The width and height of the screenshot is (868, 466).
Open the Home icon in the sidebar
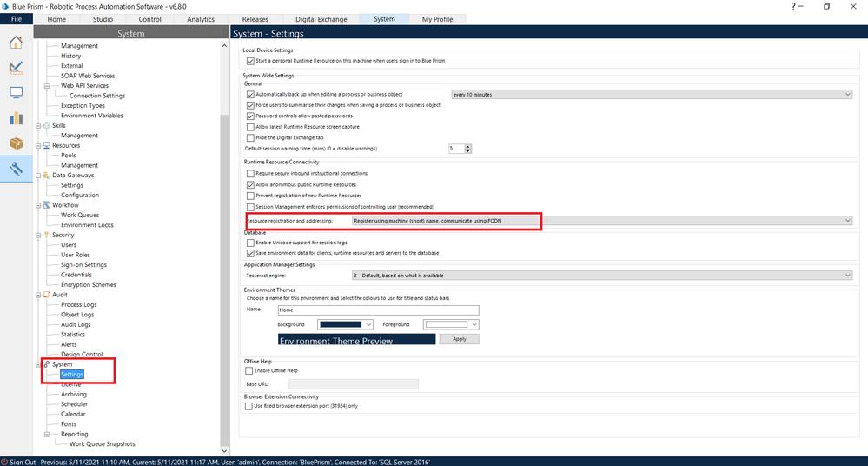tap(16, 42)
